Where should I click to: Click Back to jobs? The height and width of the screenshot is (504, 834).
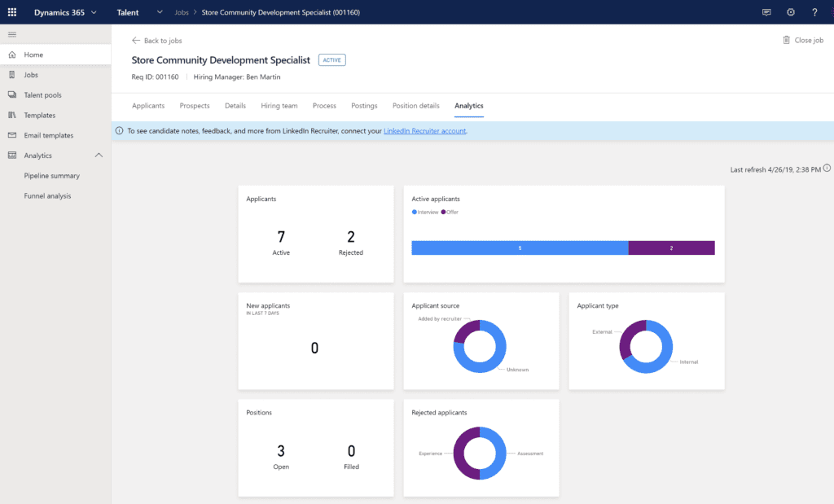[x=157, y=40]
